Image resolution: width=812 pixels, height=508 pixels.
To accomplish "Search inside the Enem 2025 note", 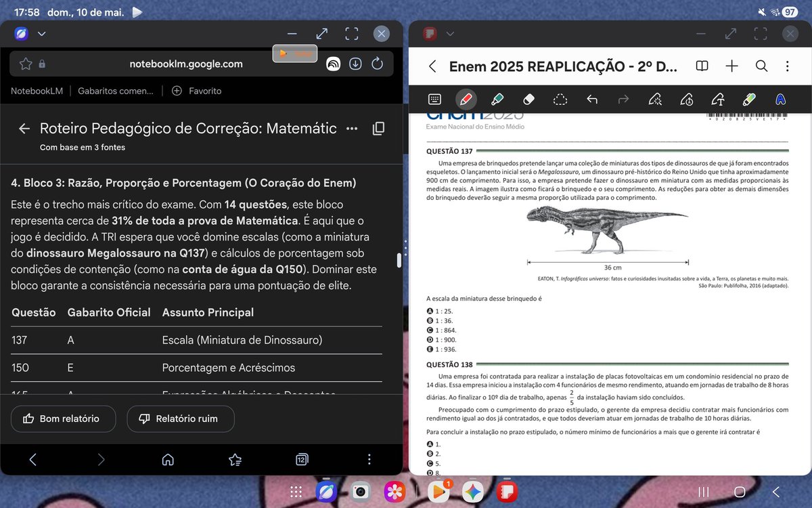I will [x=761, y=66].
